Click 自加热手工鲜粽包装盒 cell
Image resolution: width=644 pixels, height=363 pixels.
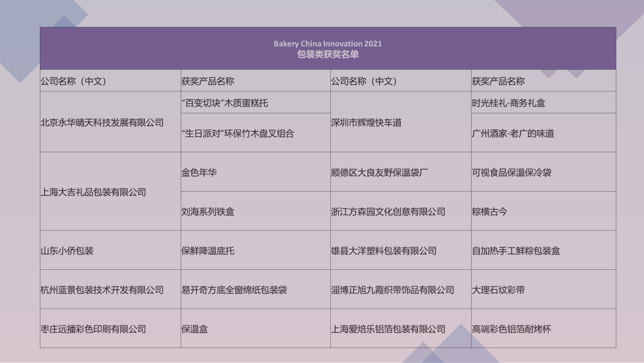pyautogui.click(x=543, y=250)
